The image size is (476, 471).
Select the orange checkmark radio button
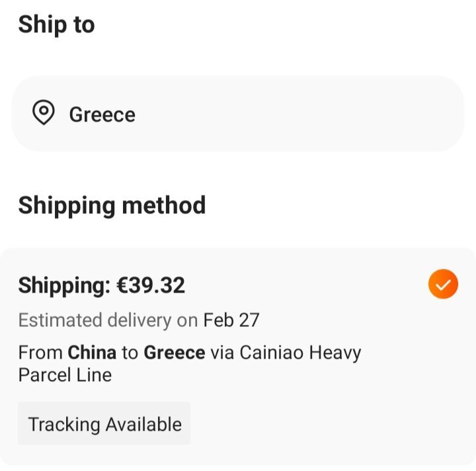click(x=443, y=284)
